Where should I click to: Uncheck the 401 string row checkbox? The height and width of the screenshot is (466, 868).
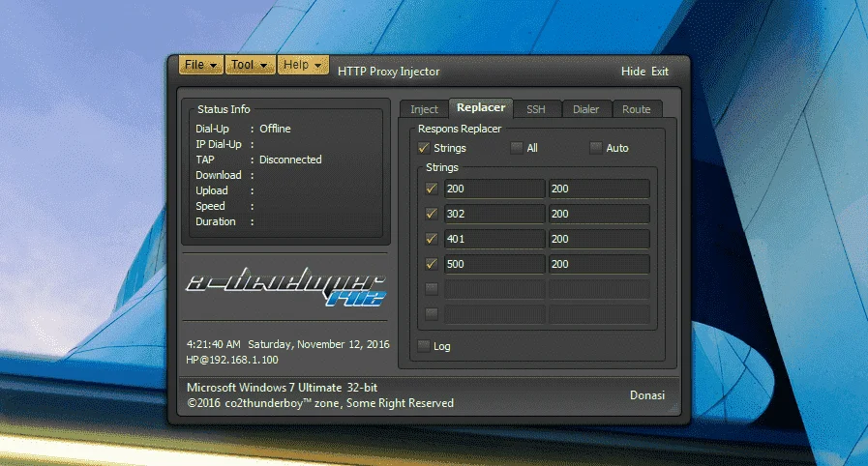[x=432, y=239]
